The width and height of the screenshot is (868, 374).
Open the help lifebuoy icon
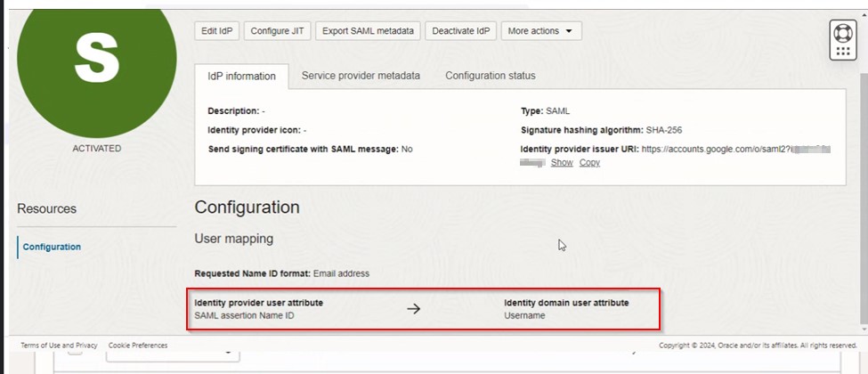pyautogui.click(x=842, y=32)
